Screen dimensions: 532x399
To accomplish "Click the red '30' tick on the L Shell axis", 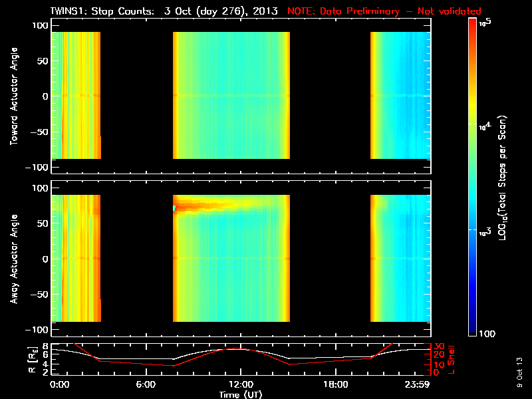I will coord(439,346).
